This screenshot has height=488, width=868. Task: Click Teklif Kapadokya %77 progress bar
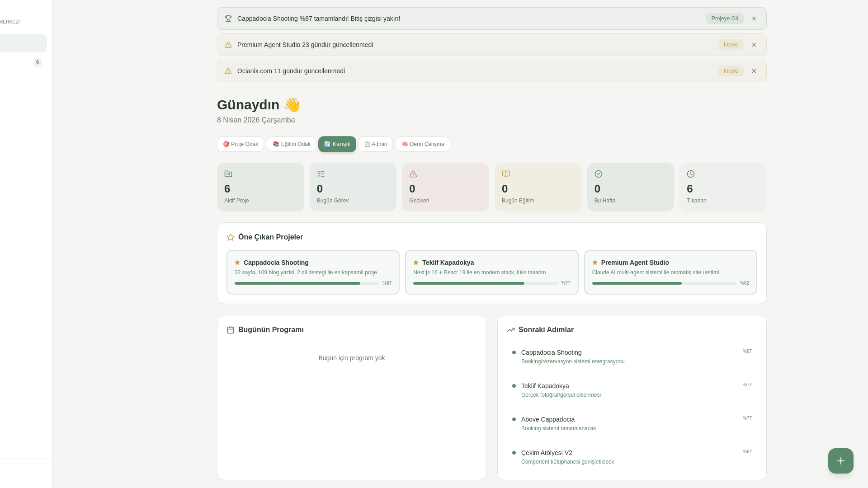click(x=486, y=283)
